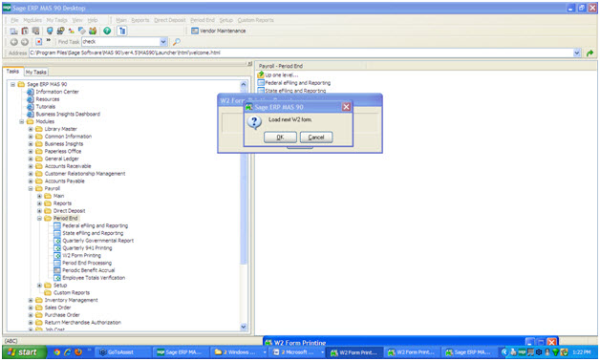Viewport: 600px width, 361px height.
Task: Click the round Back navigation button
Action: coord(14,42)
